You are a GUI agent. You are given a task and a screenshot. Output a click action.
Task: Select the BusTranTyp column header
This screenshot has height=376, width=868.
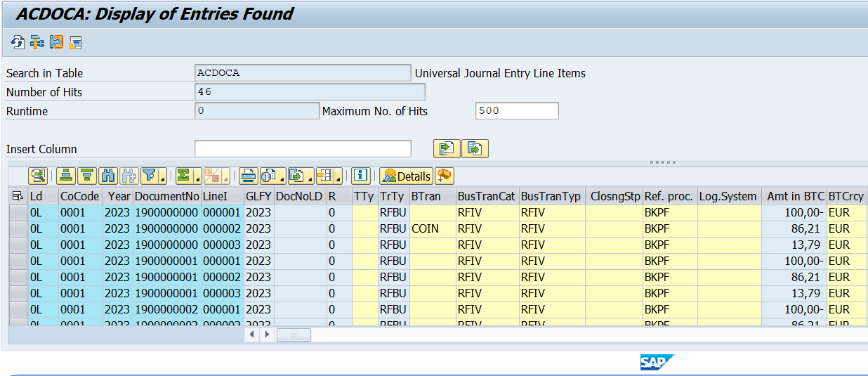(551, 196)
